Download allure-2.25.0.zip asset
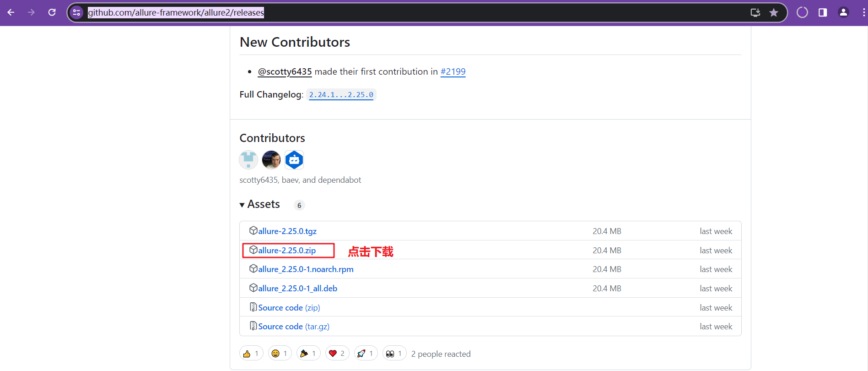Image resolution: width=868 pixels, height=371 pixels. (x=287, y=251)
